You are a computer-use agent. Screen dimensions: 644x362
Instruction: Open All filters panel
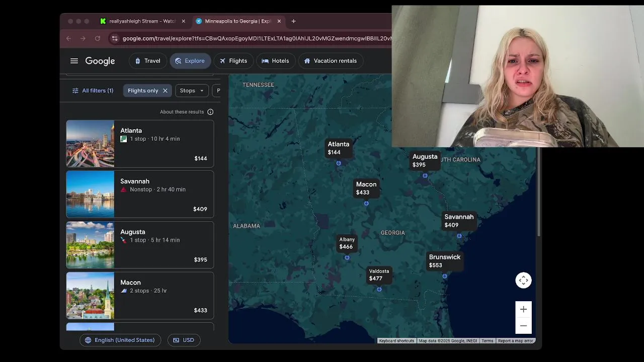click(93, 90)
